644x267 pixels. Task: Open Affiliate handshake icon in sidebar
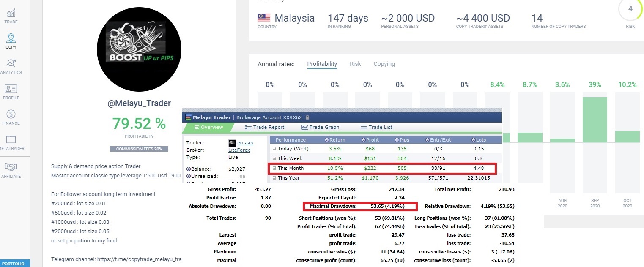[x=11, y=167]
